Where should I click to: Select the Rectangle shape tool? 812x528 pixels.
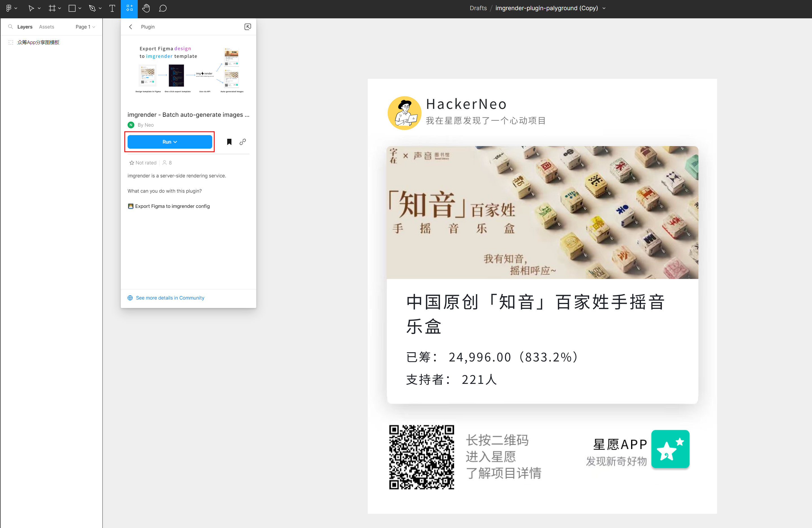point(72,8)
